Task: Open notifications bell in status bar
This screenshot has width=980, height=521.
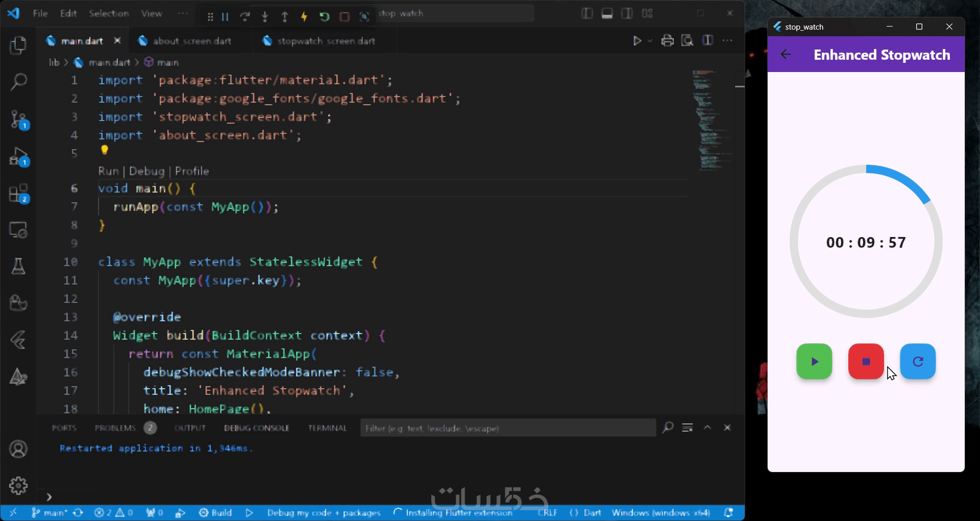Action: pyautogui.click(x=729, y=512)
